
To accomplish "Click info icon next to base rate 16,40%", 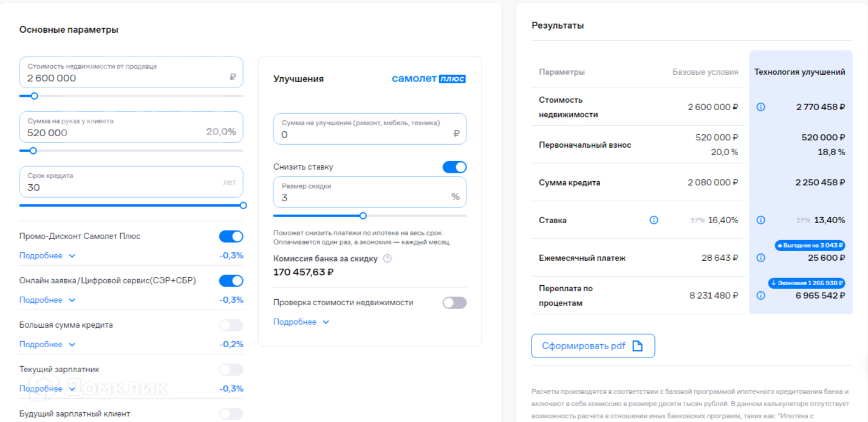I will pos(654,220).
